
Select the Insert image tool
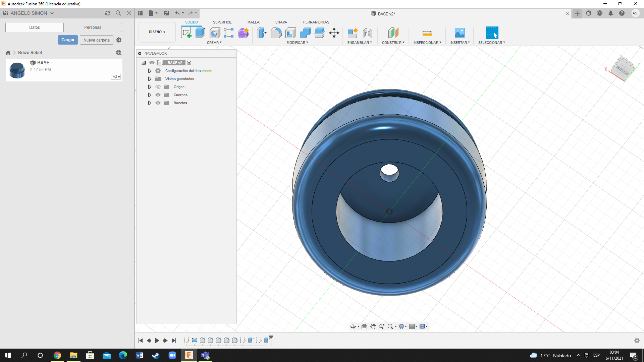460,33
